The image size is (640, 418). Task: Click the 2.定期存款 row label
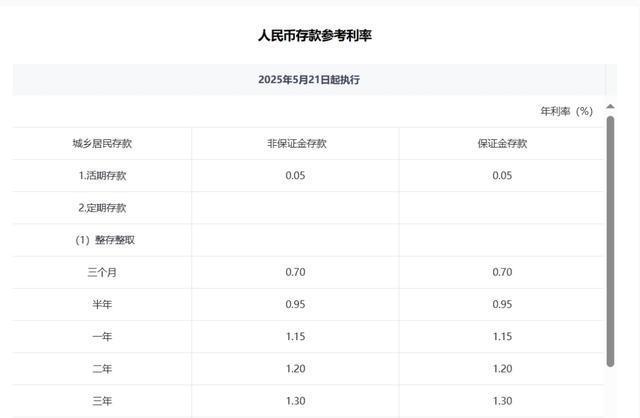tap(102, 208)
